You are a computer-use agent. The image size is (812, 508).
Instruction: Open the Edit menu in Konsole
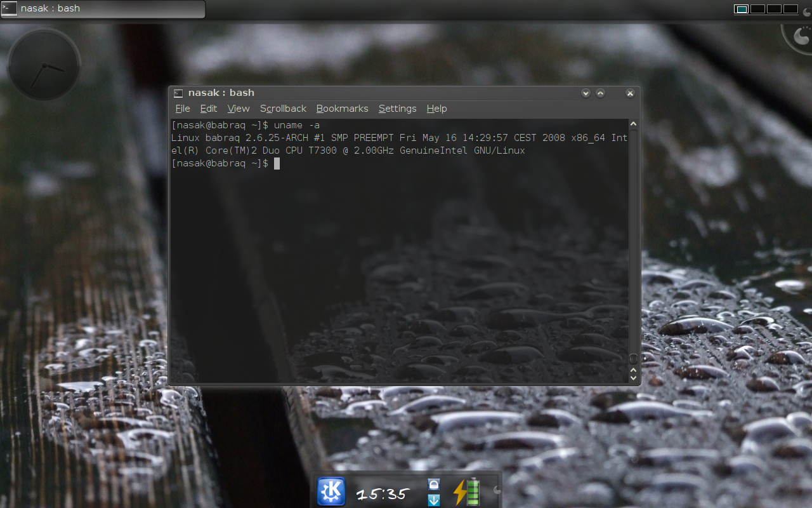(209, 109)
